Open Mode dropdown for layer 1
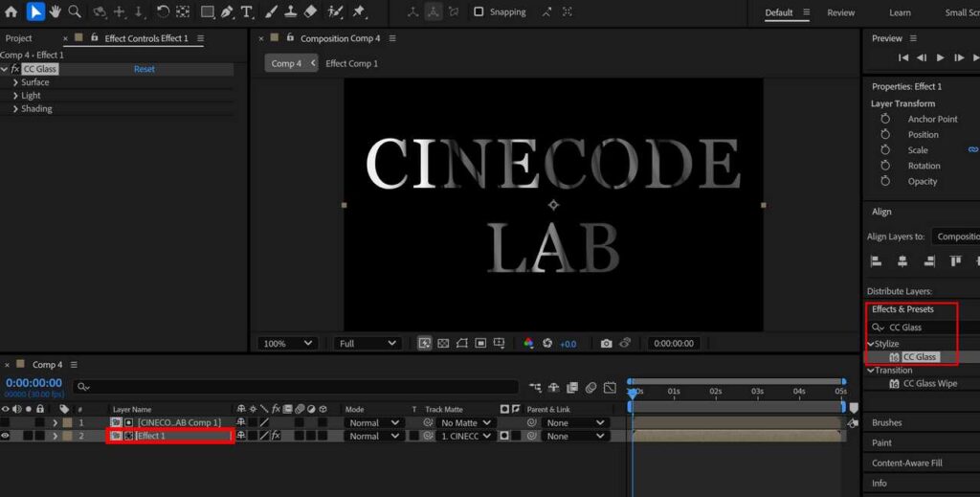 tap(374, 422)
